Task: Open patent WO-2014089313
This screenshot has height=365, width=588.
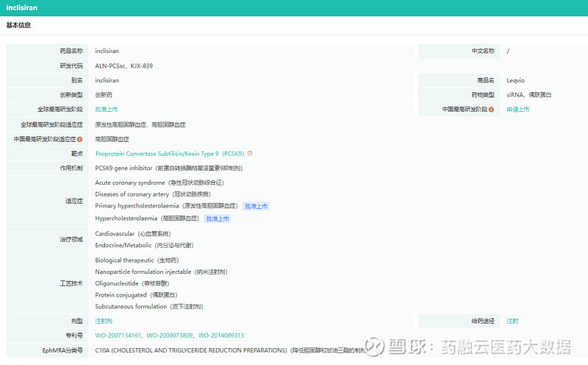Action: point(221,336)
